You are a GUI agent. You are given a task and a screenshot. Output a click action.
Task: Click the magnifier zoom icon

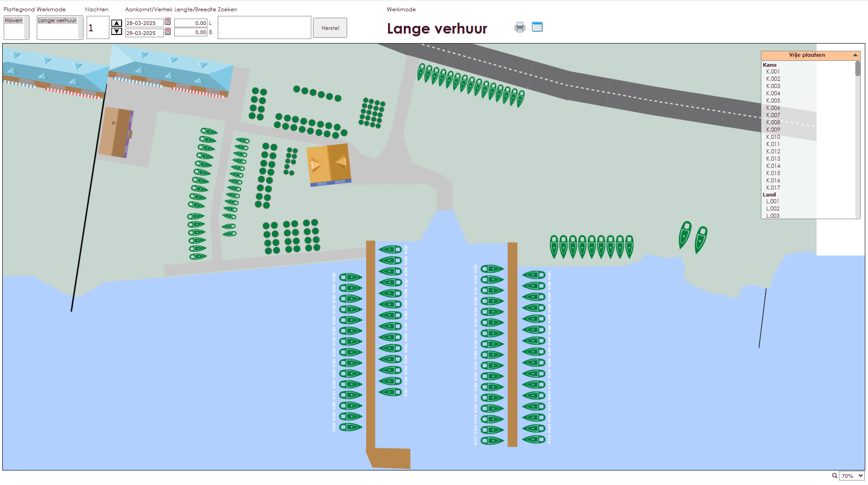pyautogui.click(x=834, y=475)
